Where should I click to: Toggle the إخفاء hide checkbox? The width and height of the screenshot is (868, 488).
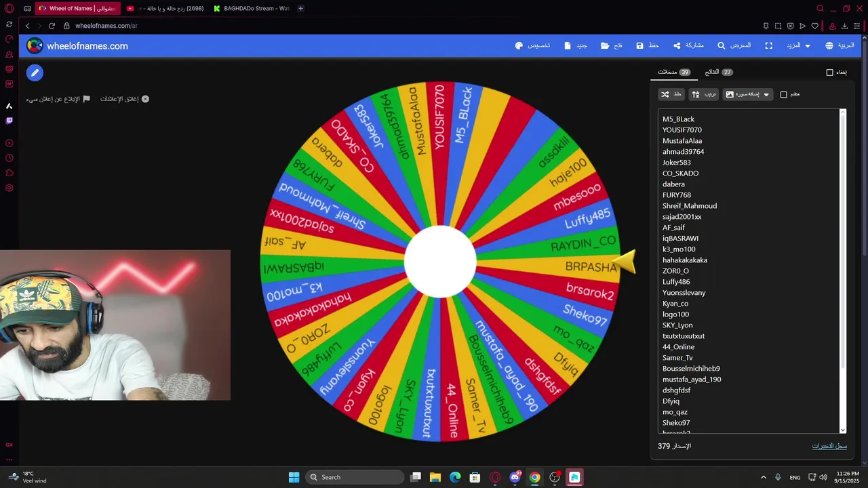pos(829,72)
